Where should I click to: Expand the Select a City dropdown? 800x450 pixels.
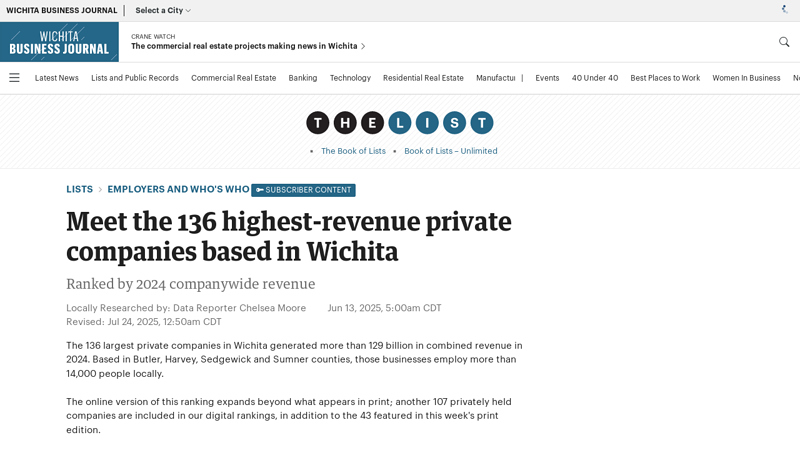point(163,10)
